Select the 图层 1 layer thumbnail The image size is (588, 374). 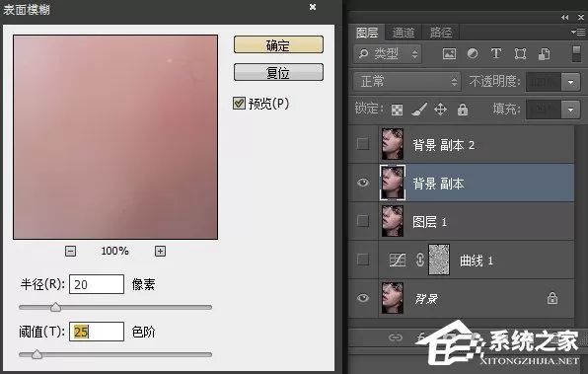(x=393, y=221)
